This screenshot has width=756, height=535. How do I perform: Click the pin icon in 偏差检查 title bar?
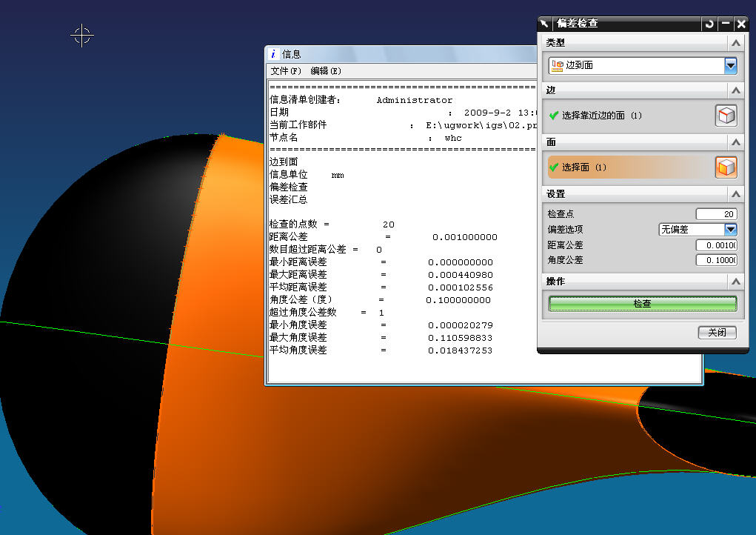[544, 23]
